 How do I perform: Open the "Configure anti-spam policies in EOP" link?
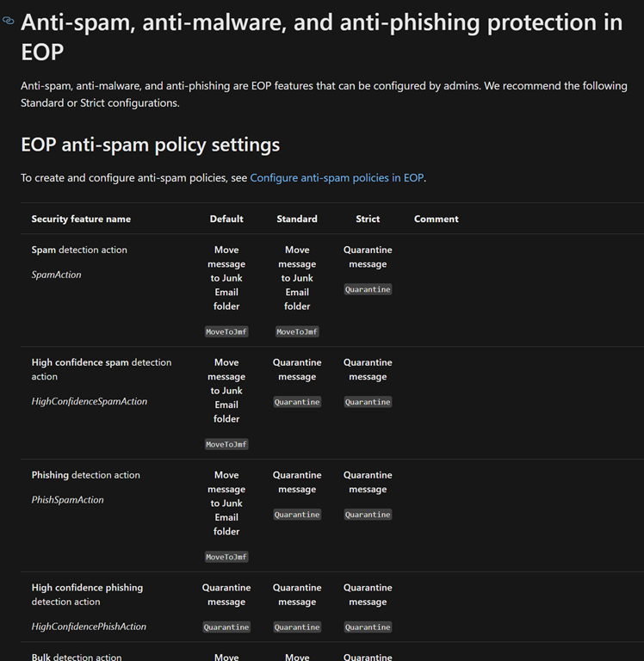(337, 178)
